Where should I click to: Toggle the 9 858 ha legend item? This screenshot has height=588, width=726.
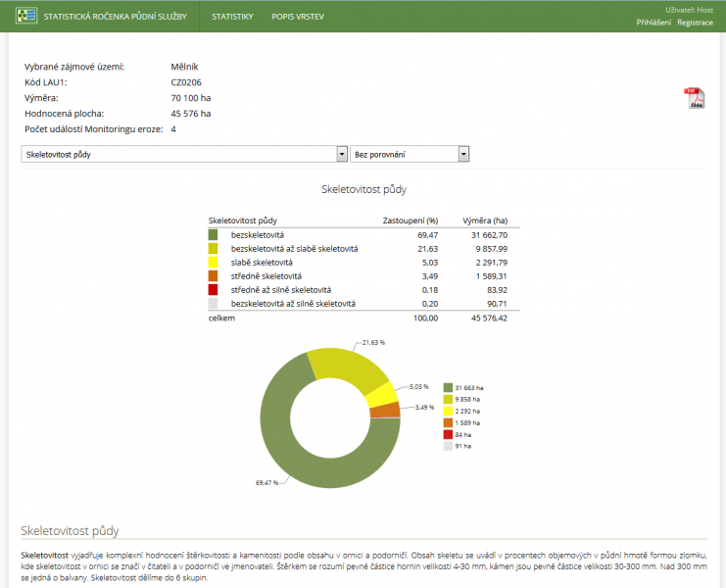pos(464,400)
